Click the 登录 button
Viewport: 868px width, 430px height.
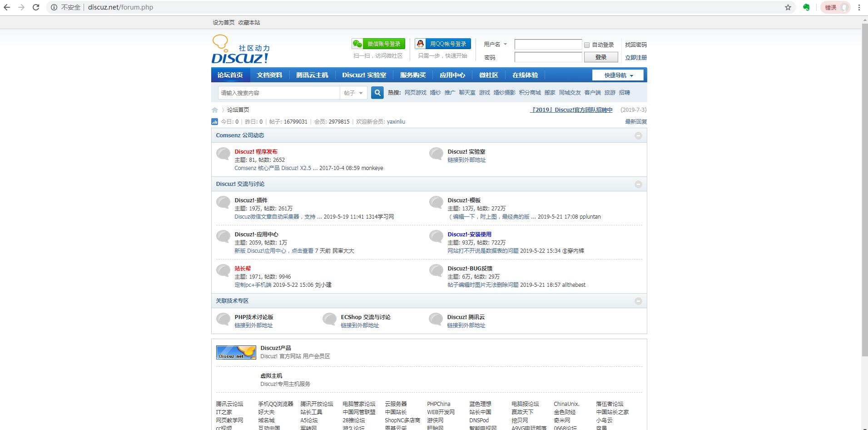(600, 57)
